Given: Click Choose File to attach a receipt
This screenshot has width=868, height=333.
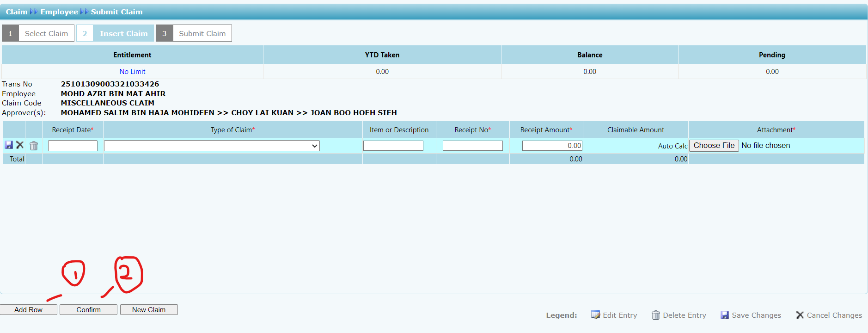Looking at the screenshot, I should 714,146.
